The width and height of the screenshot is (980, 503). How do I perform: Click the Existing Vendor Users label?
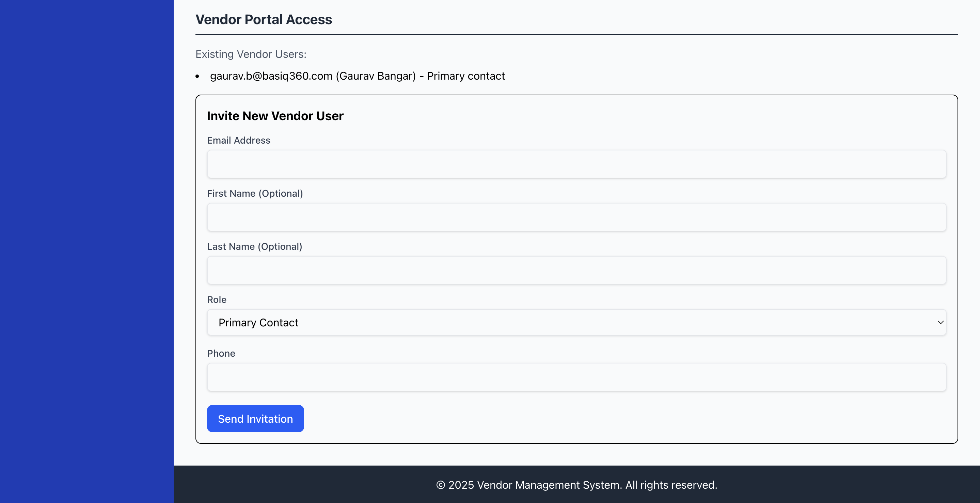click(x=251, y=54)
